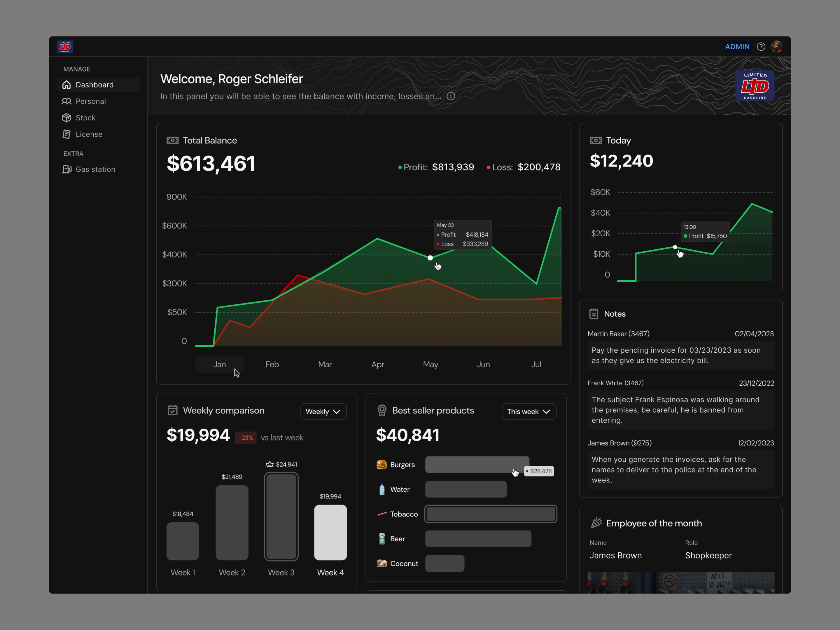
Task: Select the Jan month label
Action: tap(219, 364)
